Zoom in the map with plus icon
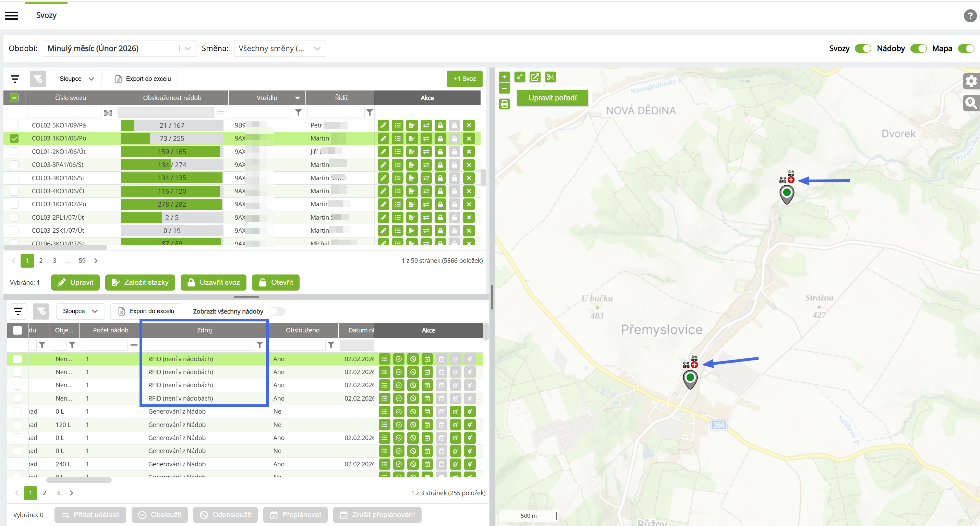This screenshot has width=980, height=526. point(504,77)
